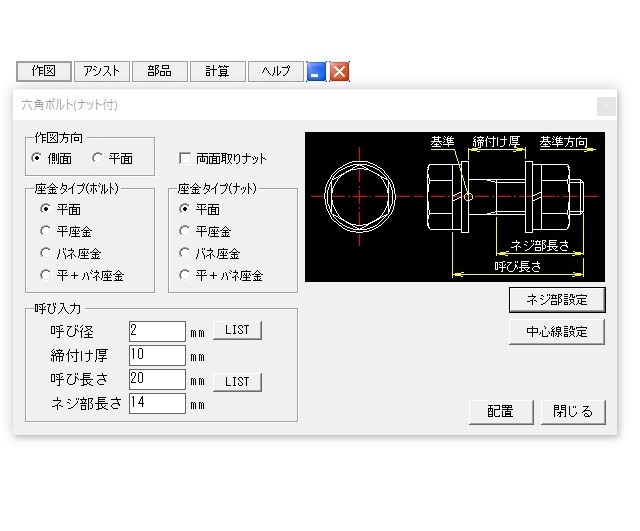Enable the 両面取りナット checkbox
Viewport: 640px width, 531px height.
185,158
